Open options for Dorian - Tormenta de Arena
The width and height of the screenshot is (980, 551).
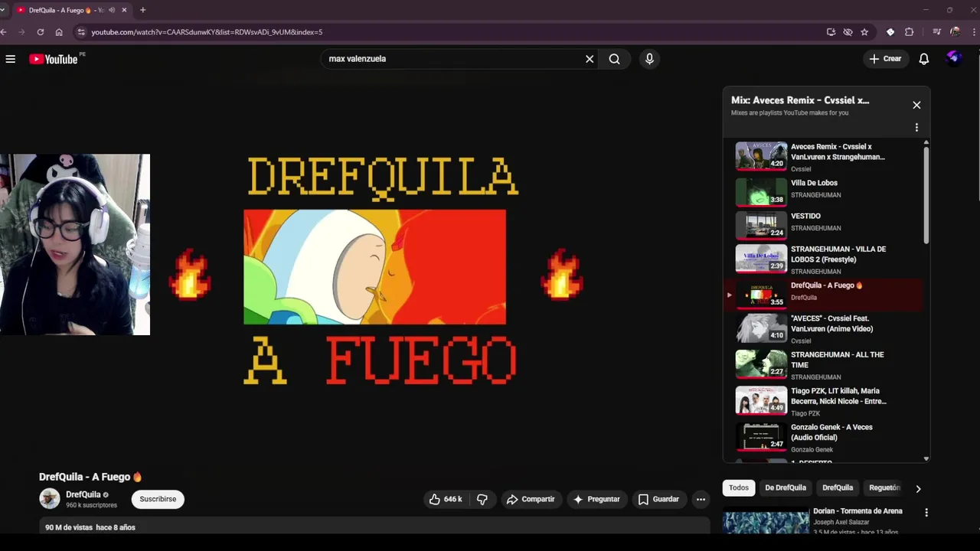pos(926,513)
